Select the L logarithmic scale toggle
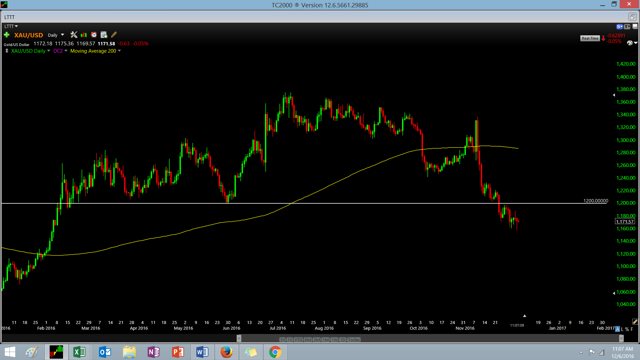Viewport: 640px width, 360px height. (x=622, y=329)
